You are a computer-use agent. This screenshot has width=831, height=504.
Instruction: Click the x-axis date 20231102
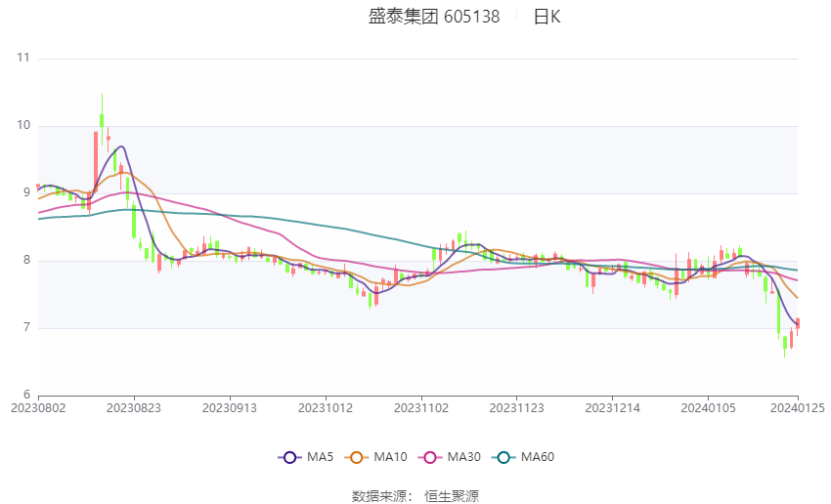[x=421, y=408]
